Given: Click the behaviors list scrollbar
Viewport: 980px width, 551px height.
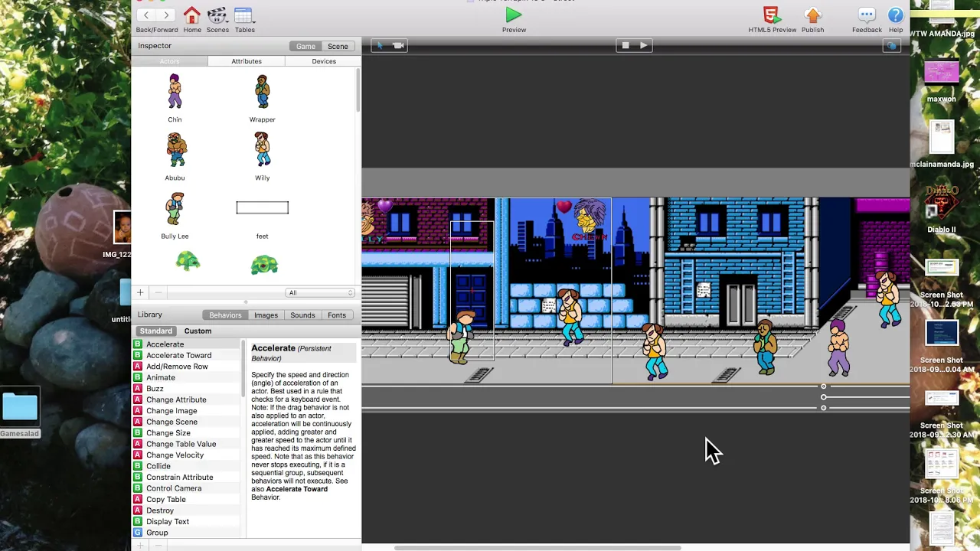Looking at the screenshot, I should pyautogui.click(x=243, y=369).
